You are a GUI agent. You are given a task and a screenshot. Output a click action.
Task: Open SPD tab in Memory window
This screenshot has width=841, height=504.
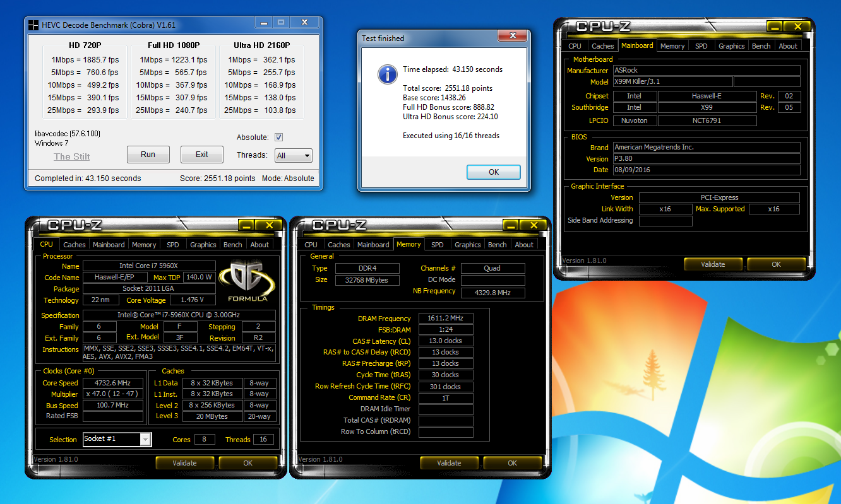(438, 245)
